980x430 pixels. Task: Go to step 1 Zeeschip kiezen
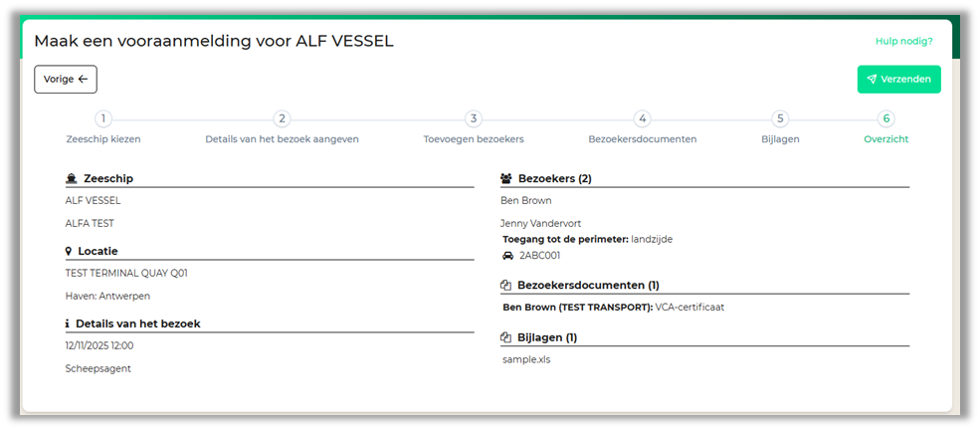[103, 119]
